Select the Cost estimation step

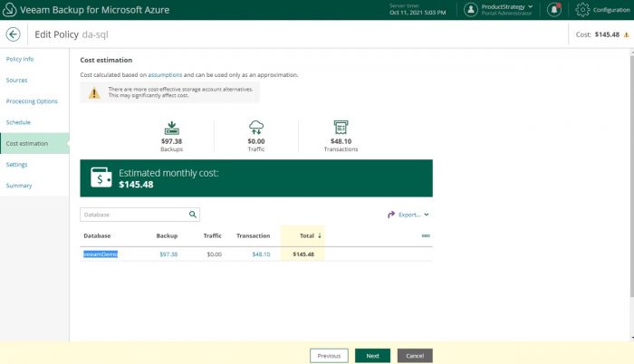[34, 143]
